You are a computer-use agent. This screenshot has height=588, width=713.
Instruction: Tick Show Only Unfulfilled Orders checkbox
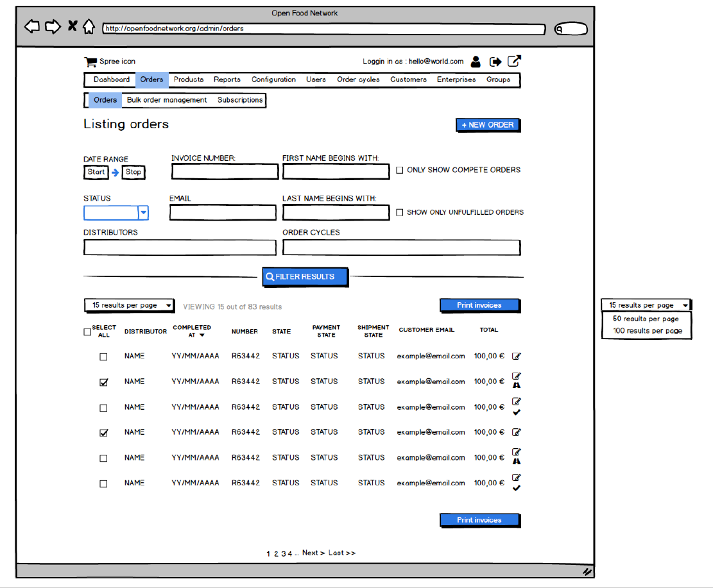(x=400, y=213)
